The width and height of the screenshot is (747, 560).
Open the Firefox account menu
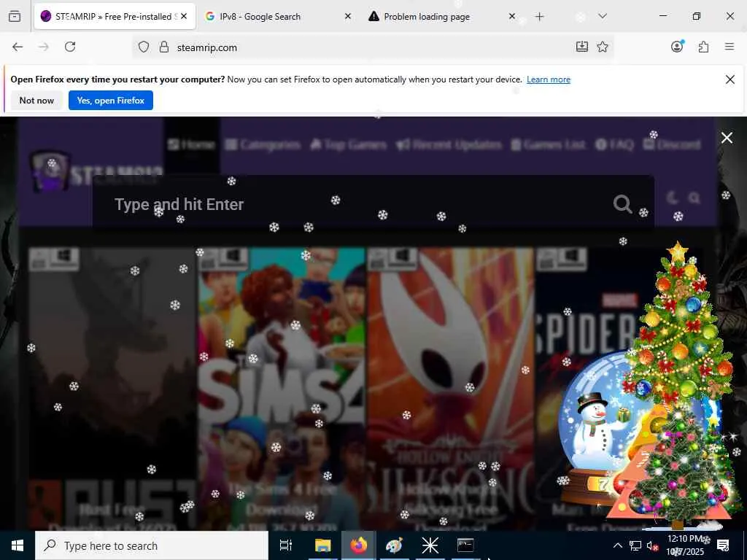677,46
